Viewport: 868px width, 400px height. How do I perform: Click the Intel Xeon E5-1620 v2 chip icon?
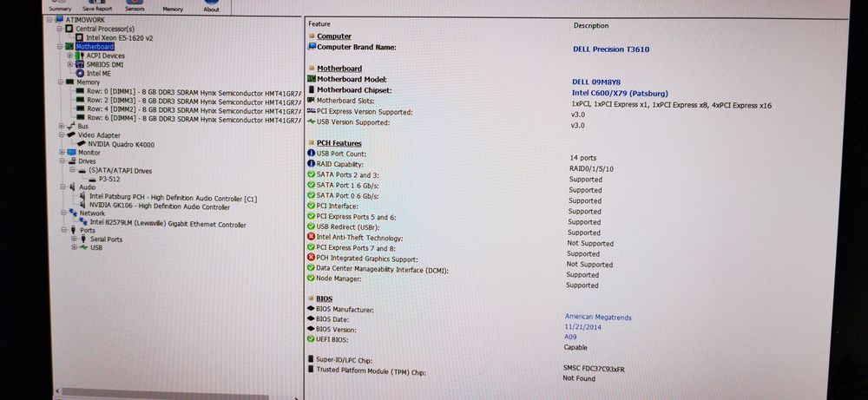coord(80,37)
